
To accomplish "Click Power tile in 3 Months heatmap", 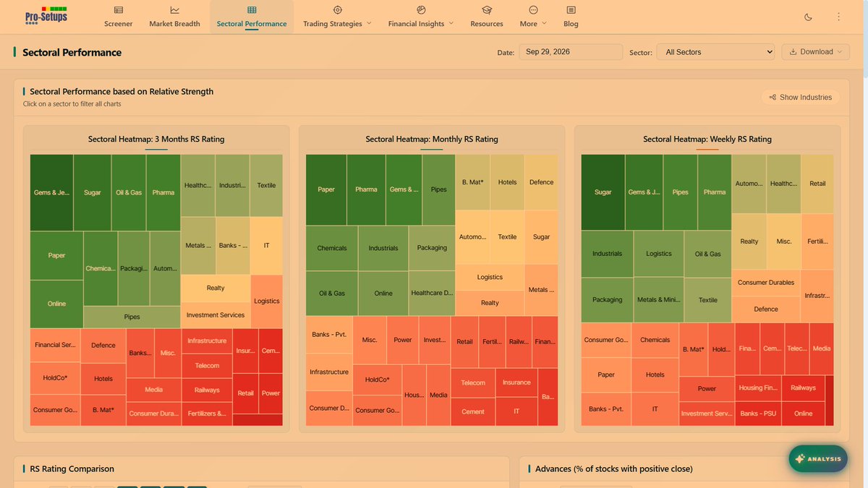I will click(271, 393).
